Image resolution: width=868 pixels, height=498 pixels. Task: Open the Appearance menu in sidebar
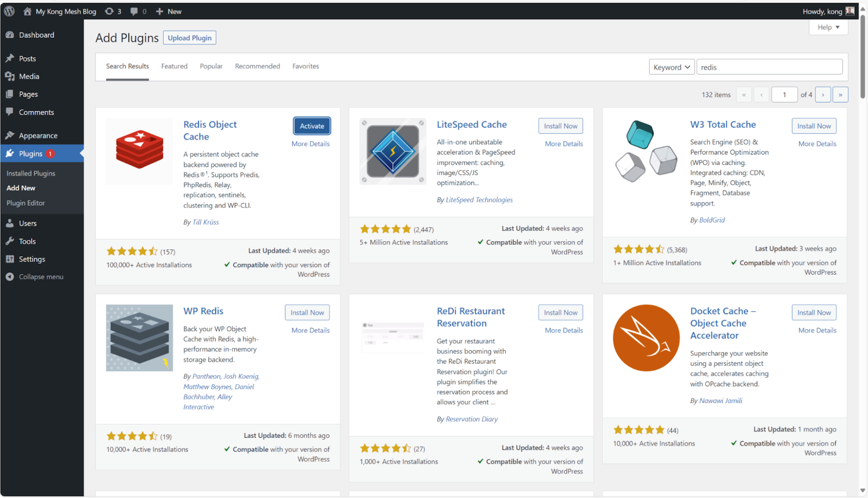pos(38,136)
